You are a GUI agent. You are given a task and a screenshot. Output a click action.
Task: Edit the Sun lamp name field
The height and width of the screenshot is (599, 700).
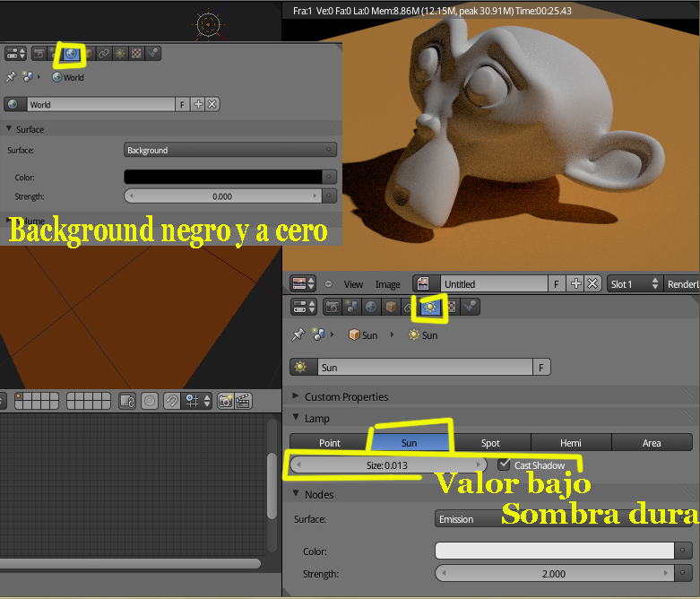tap(426, 367)
